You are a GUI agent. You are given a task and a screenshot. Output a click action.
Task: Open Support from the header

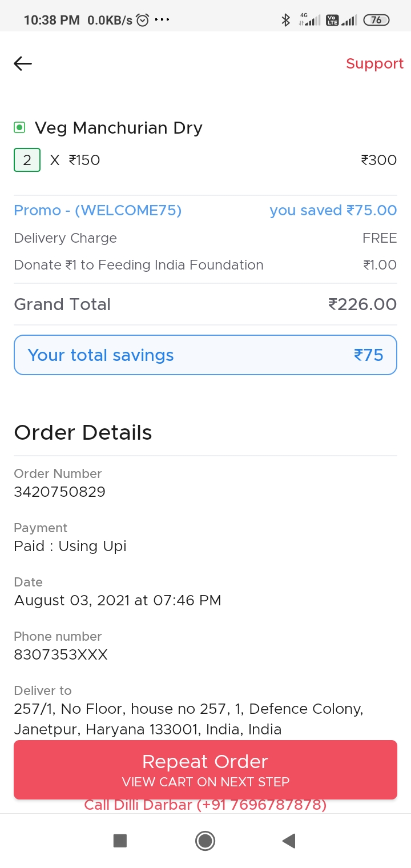click(374, 63)
